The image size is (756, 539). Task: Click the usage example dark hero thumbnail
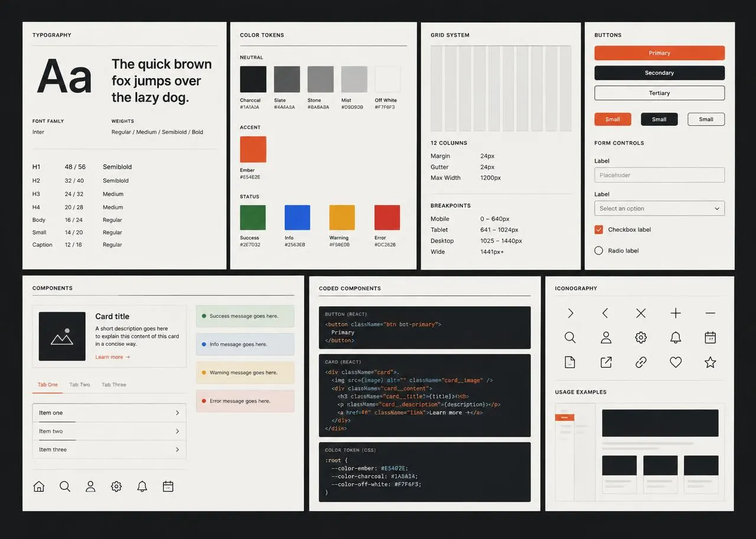click(x=660, y=423)
